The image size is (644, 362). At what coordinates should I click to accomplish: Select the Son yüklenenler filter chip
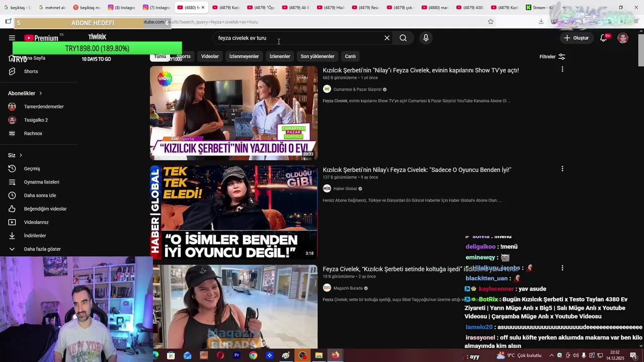pos(317,56)
